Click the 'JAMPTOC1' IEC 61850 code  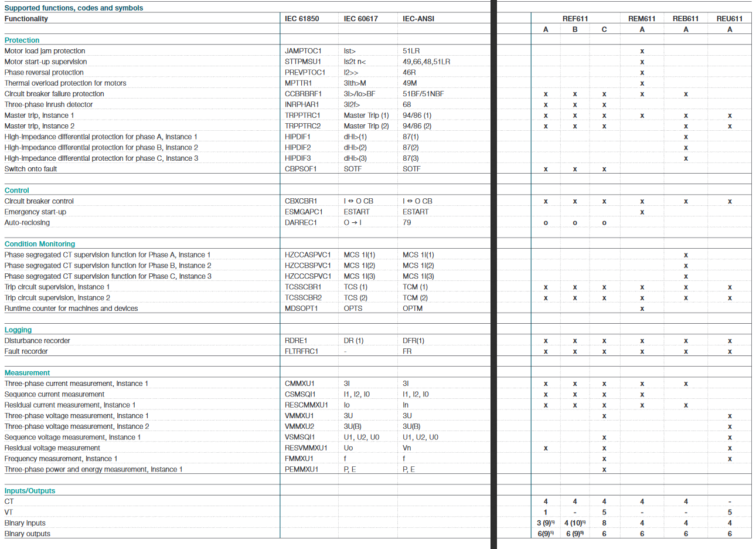pos(303,51)
